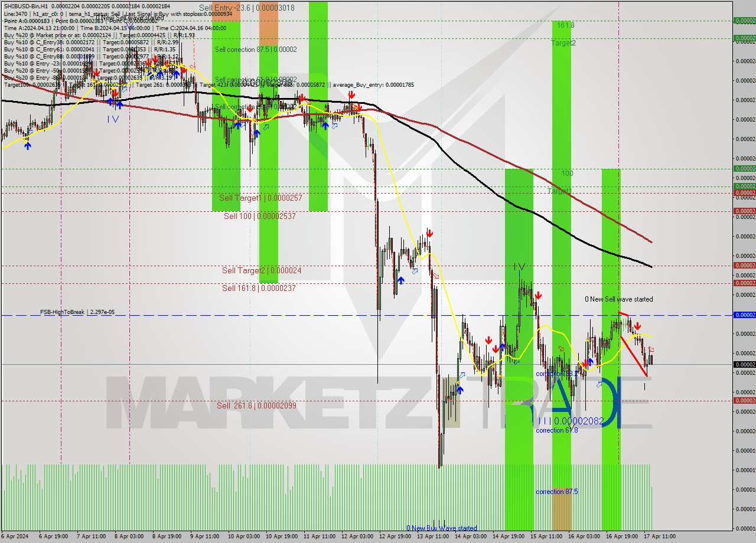Select the 'Sell Target2 | 0.000024' label
This screenshot has width=756, height=543.
pos(262,270)
